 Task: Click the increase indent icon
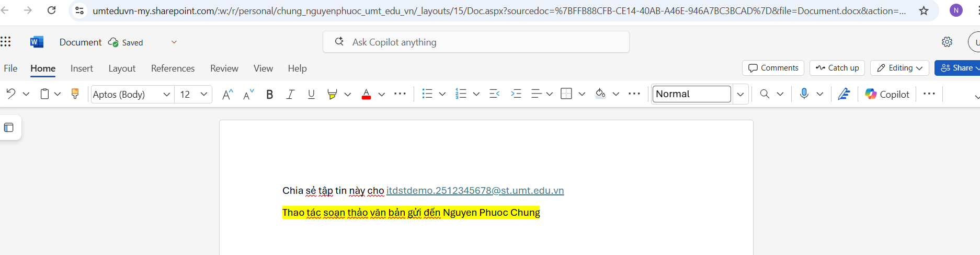point(516,94)
